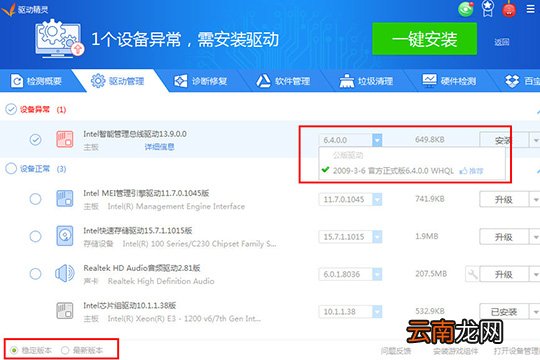Click Intel(R) Management Engine Interface text

click(176, 206)
